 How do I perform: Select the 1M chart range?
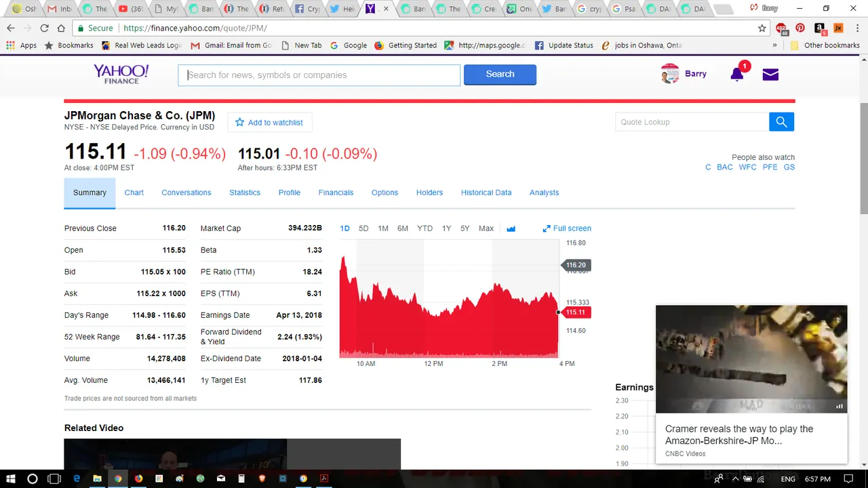click(x=383, y=228)
